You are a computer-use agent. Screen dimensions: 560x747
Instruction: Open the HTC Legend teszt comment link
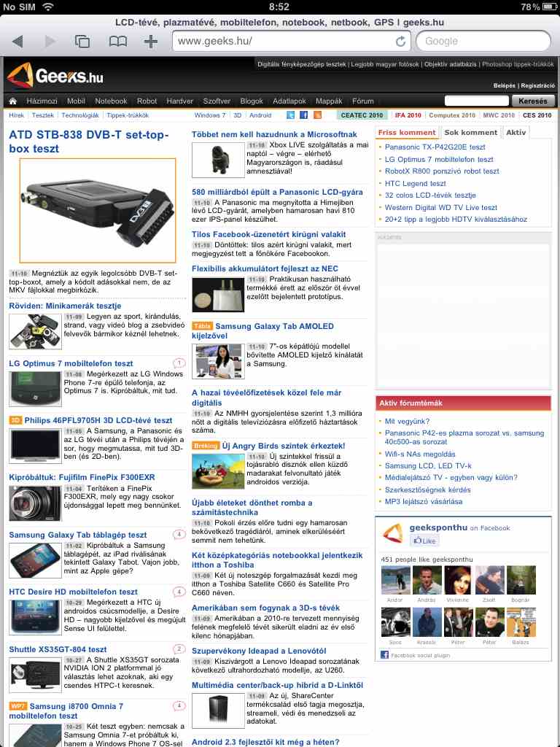click(x=415, y=183)
